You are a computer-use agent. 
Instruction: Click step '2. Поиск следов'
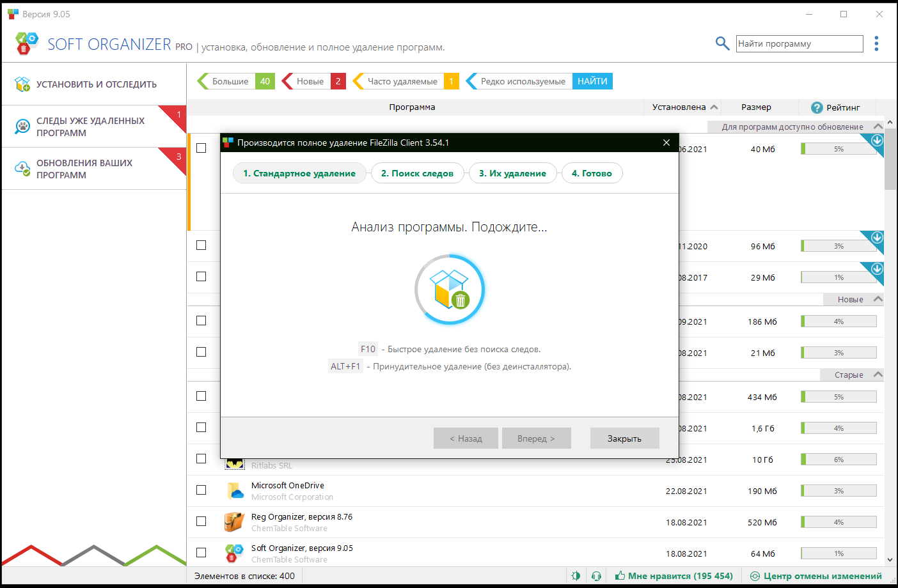417,173
